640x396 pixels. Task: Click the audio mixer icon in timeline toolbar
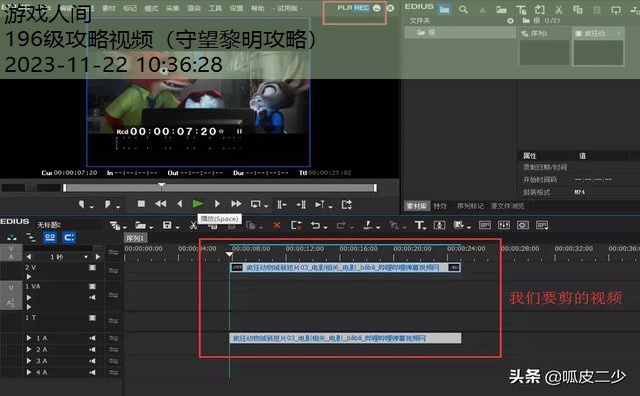pos(504,225)
